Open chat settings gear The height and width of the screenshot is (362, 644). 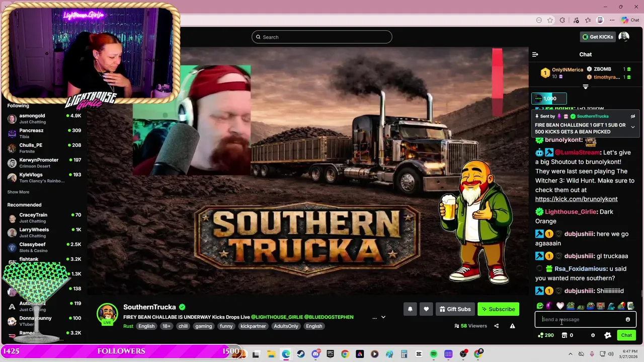click(x=593, y=335)
